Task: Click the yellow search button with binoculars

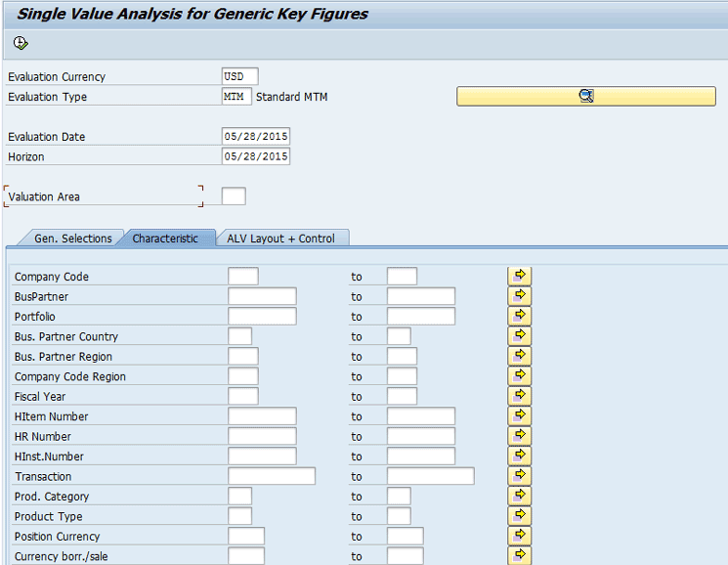Action: (x=585, y=96)
